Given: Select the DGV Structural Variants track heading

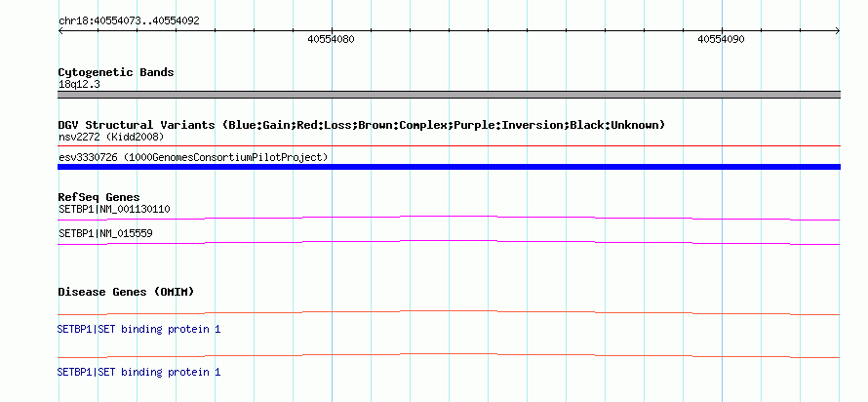Looking at the screenshot, I should 362,125.
